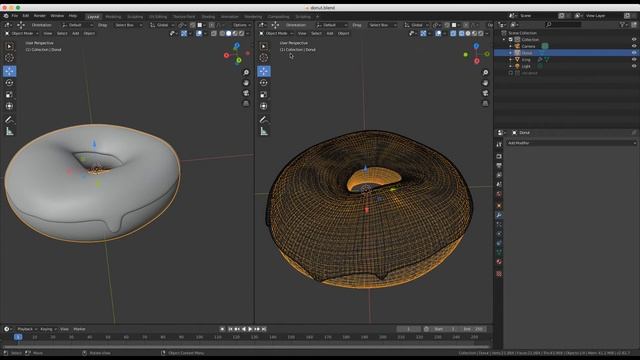The height and width of the screenshot is (360, 640).
Task: Choose the Rotate tool in right viewport
Action: pyautogui.click(x=264, y=83)
